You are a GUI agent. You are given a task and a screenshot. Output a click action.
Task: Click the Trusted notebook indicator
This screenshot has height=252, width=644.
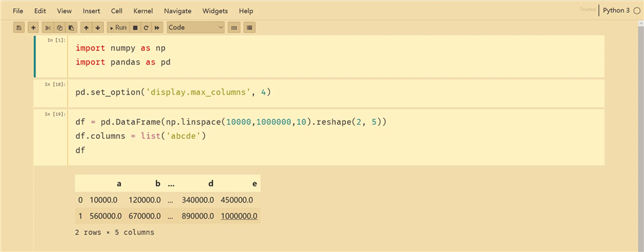pos(588,9)
